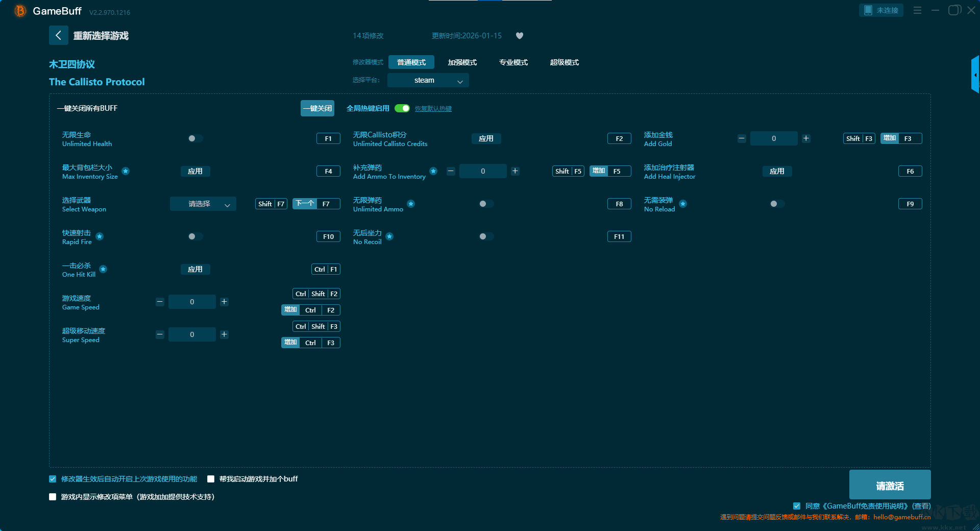The width and height of the screenshot is (980, 531).
Task: Click the 请激活 activate button
Action: click(x=890, y=485)
